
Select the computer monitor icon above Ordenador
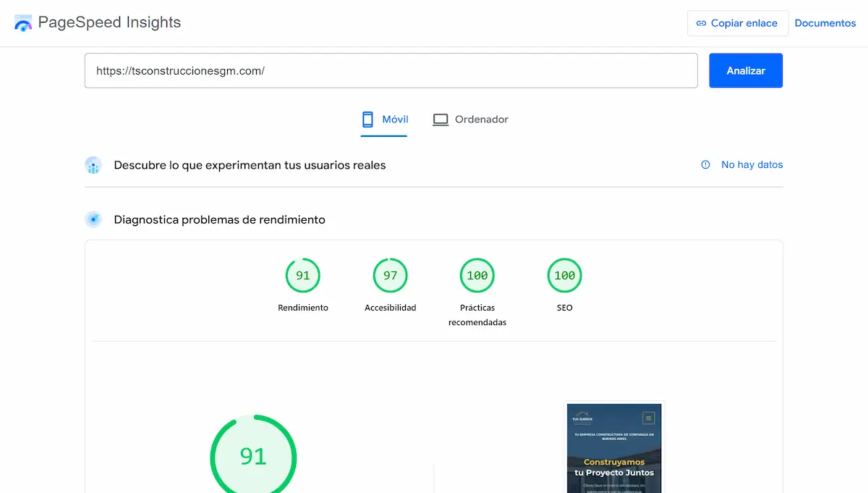point(441,119)
